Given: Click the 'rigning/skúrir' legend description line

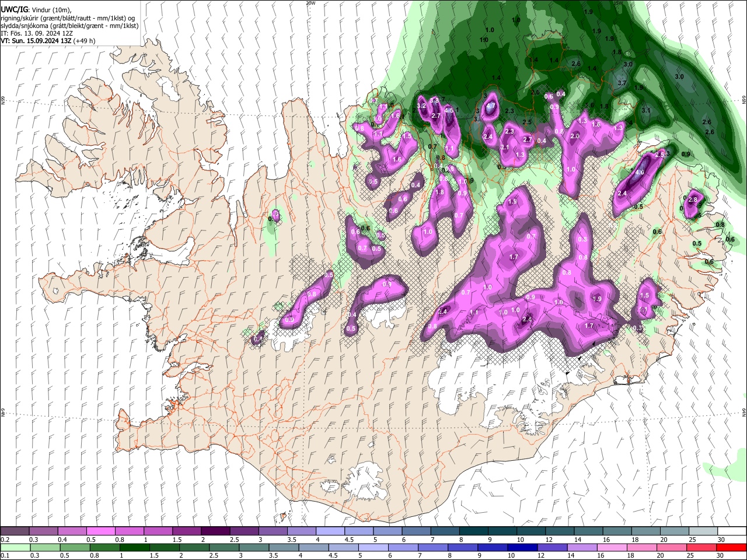Looking at the screenshot, I should pos(68,18).
